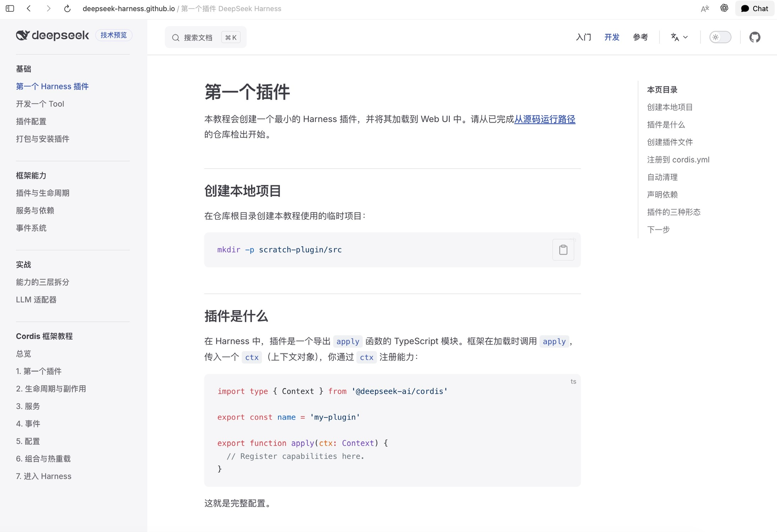Open 总览 under Cordis 框架教程
The image size is (777, 532).
pos(23,354)
